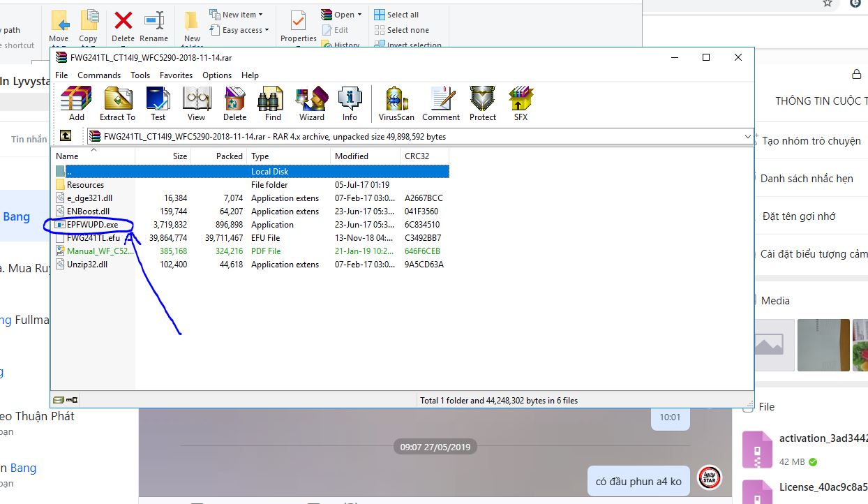
Task: Run the Test archive tool
Action: 158,103
